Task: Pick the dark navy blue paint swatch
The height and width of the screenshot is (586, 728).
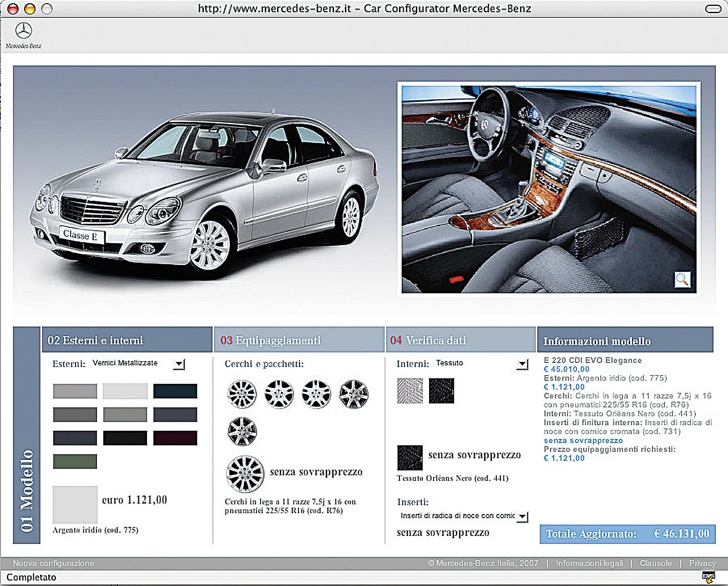Action: click(175, 391)
